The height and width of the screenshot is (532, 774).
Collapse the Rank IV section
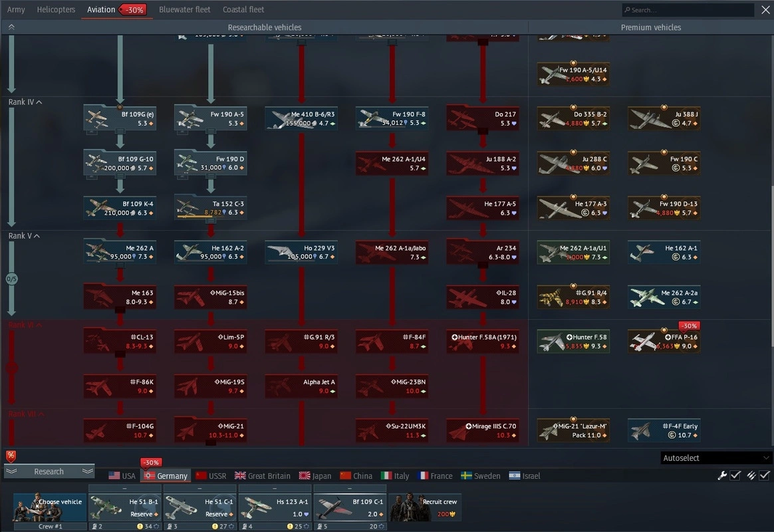point(39,102)
